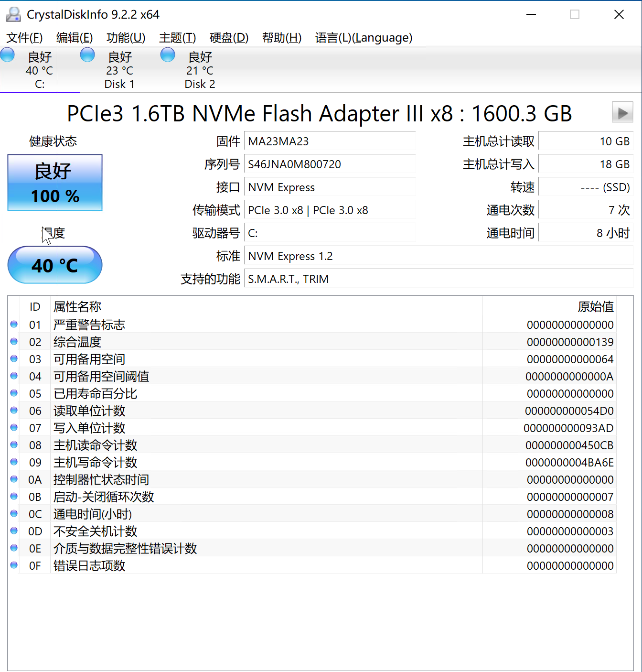Click raw value 0000000004BA6E
The height and width of the screenshot is (672, 642).
(x=569, y=463)
